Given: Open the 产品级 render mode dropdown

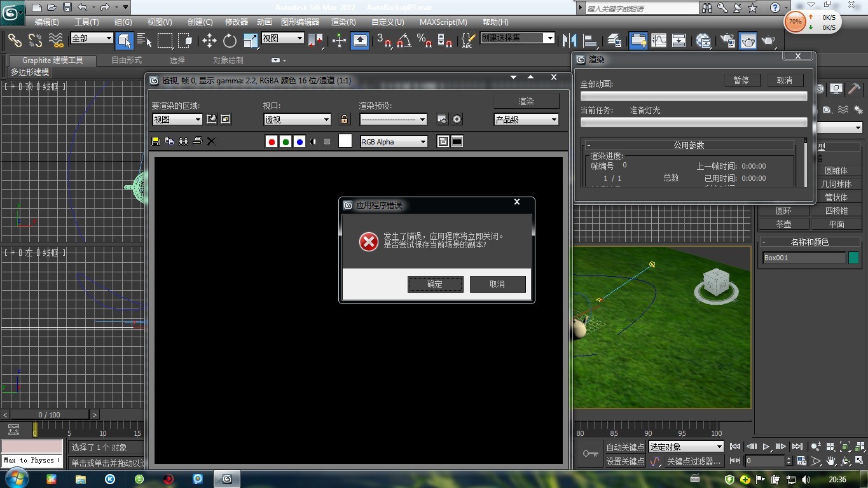Looking at the screenshot, I should click(527, 120).
